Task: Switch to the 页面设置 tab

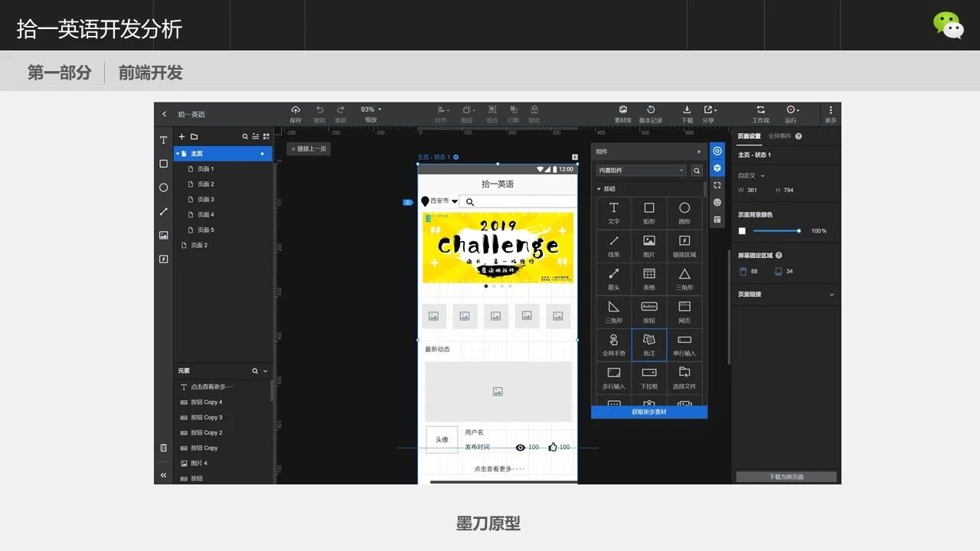Action: point(750,136)
